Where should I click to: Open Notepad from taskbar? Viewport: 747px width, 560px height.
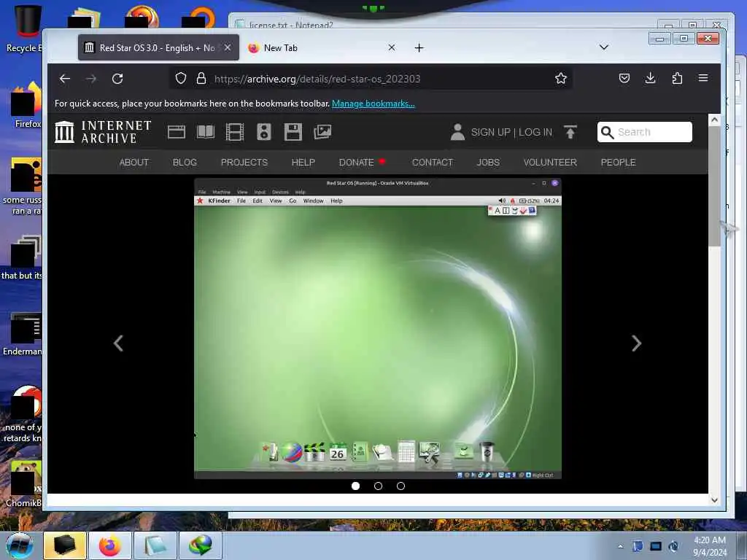(x=155, y=545)
